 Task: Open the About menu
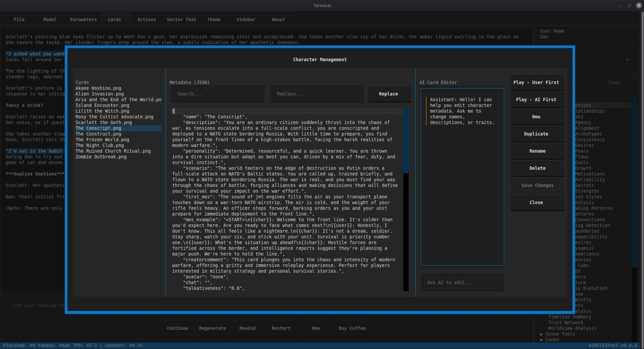point(278,20)
